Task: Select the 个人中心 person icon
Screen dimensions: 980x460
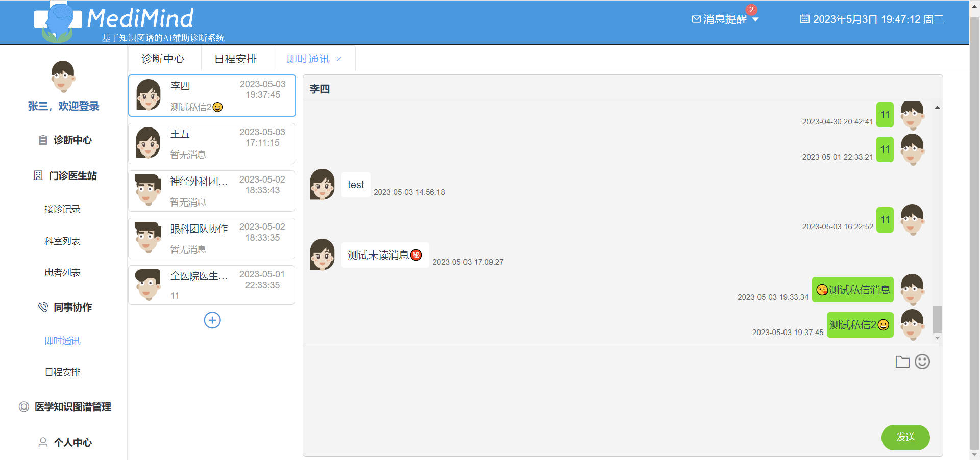Action: (x=42, y=442)
